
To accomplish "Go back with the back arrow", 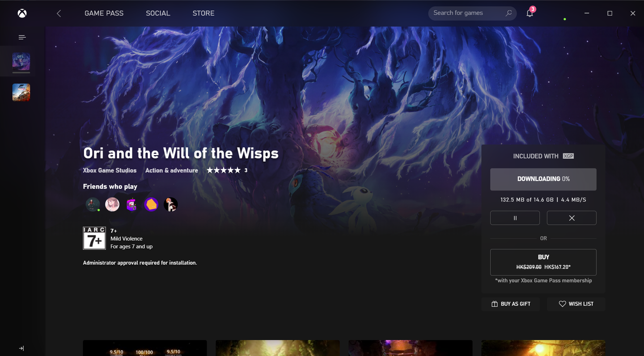I will point(59,13).
